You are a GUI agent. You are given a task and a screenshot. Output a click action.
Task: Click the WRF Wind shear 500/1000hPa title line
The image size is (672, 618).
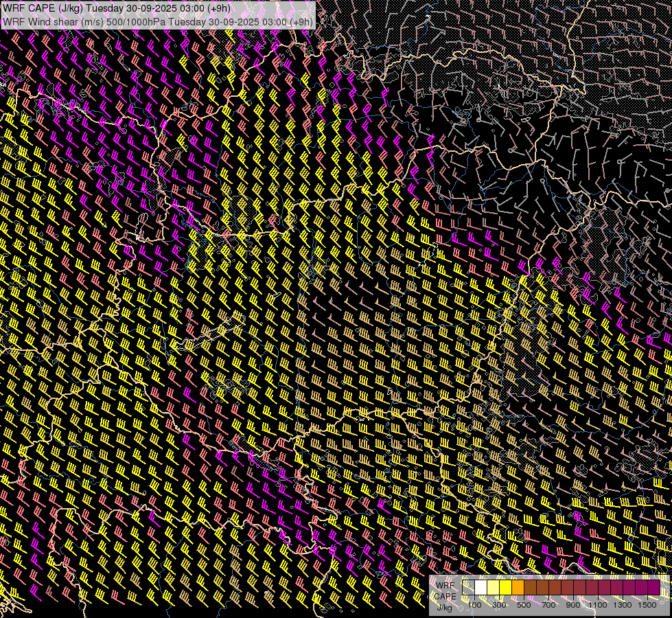coord(158,21)
